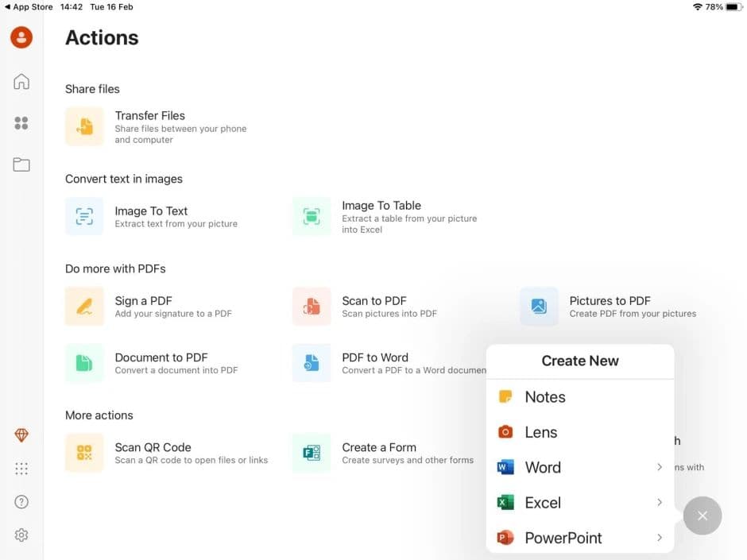The image size is (747, 560).
Task: Expand the Excel submenu chevron
Action: coord(660,503)
